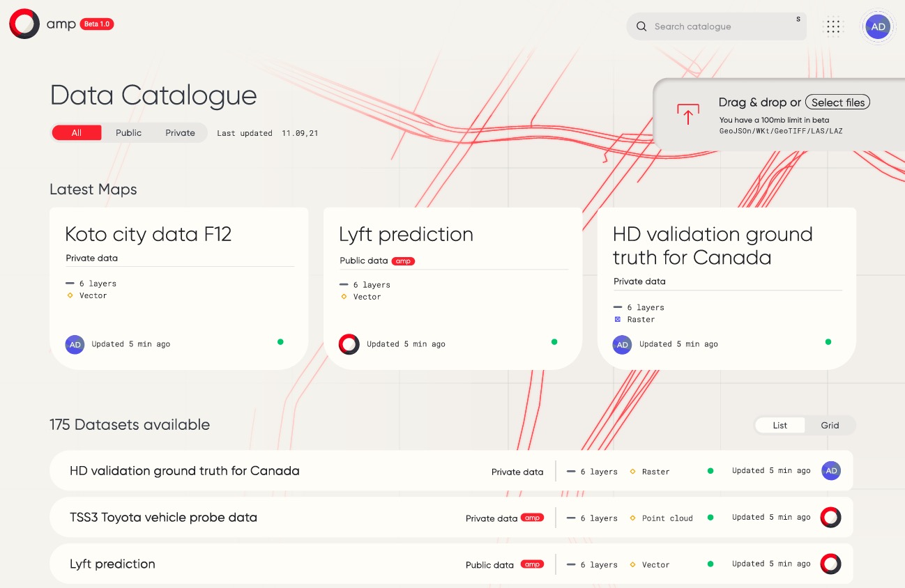
Task: Click green status dot on Lyft card
Action: [x=554, y=342]
